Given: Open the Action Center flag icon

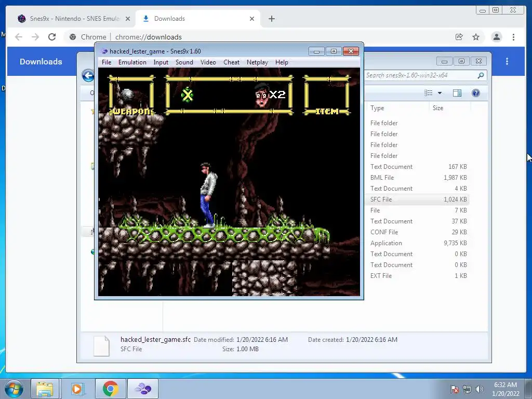Looking at the screenshot, I should coord(455,389).
